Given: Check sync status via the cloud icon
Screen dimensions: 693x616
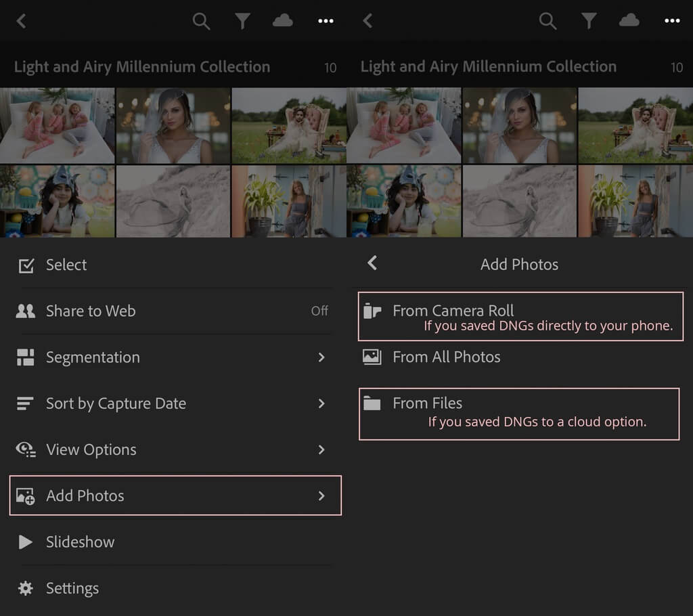Looking at the screenshot, I should tap(283, 21).
